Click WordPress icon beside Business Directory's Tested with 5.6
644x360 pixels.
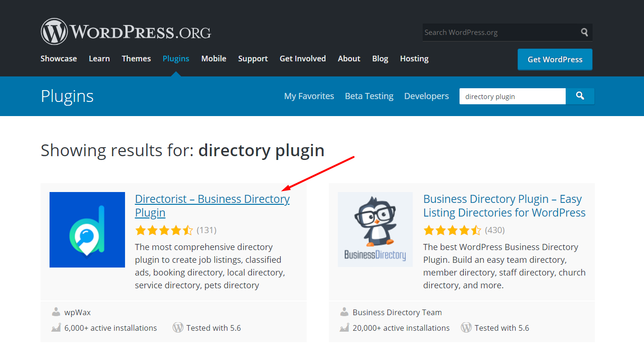466,327
